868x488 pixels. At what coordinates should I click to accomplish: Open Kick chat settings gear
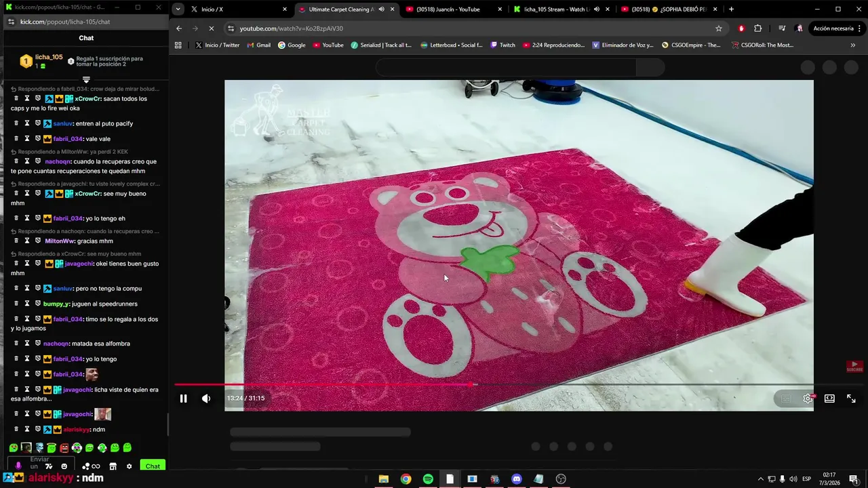(x=129, y=466)
